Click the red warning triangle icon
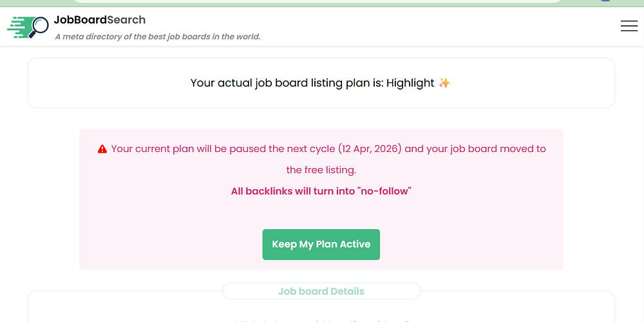Viewport: 644px width, 322px height. tap(102, 149)
